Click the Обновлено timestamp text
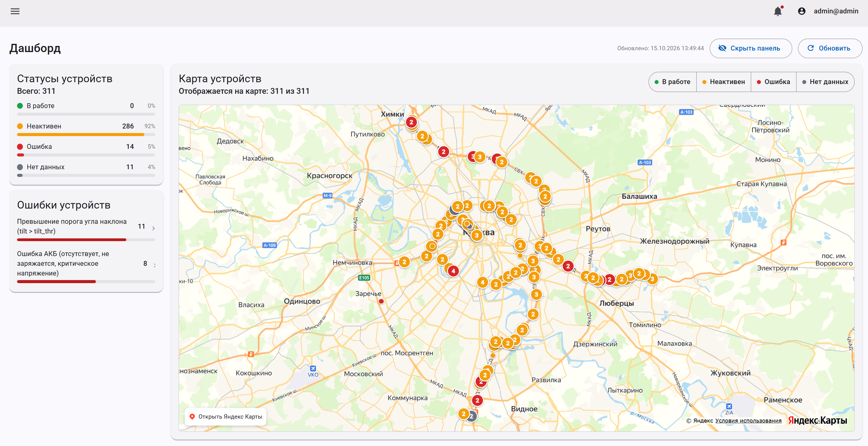This screenshot has width=868, height=446. [x=660, y=48]
